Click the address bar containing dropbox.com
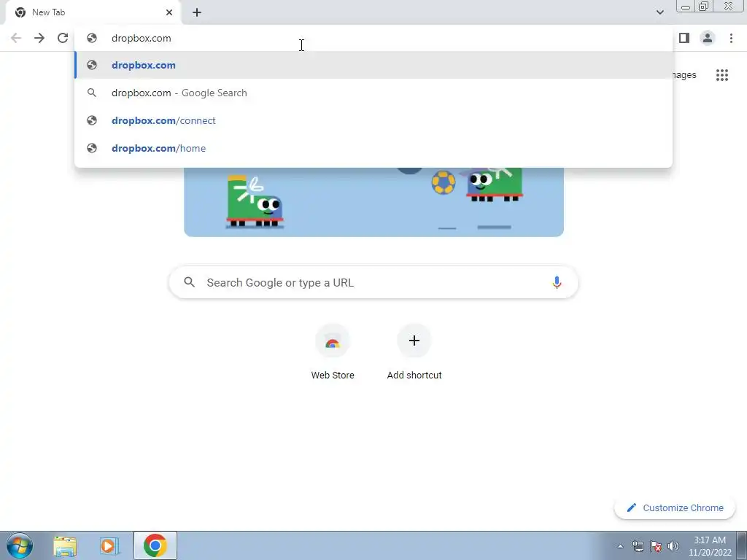Screen dimensions: 747x560 [373, 38]
